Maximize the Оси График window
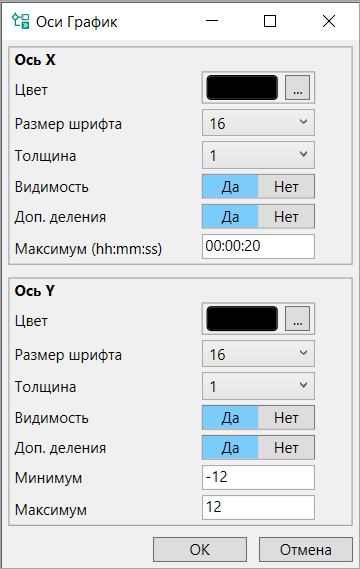 (x=270, y=21)
